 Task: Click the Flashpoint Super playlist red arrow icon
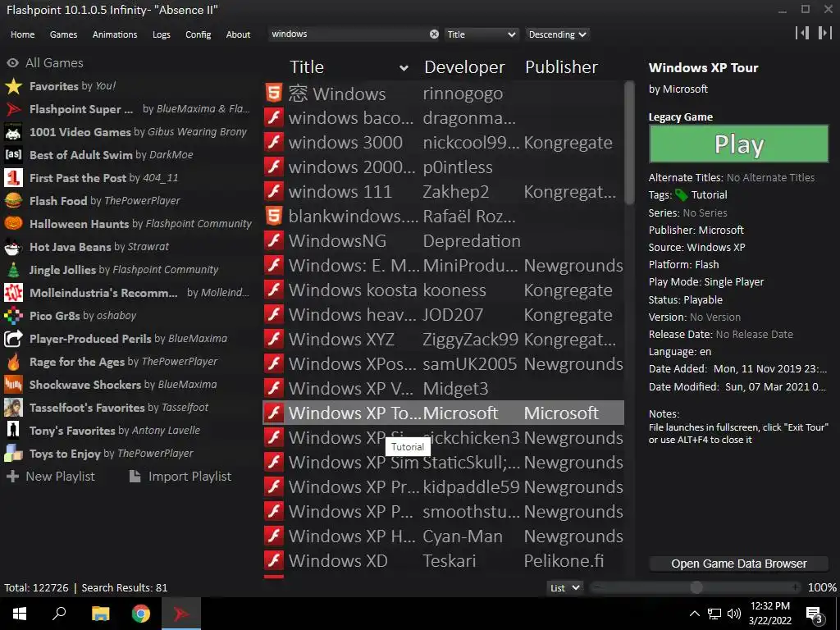[x=13, y=109]
